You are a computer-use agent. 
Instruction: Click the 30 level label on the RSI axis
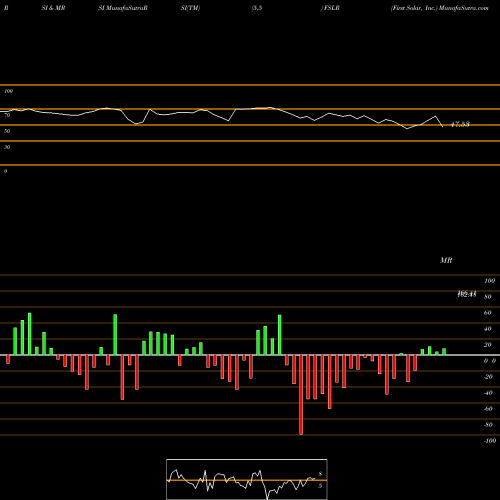pos(7,147)
